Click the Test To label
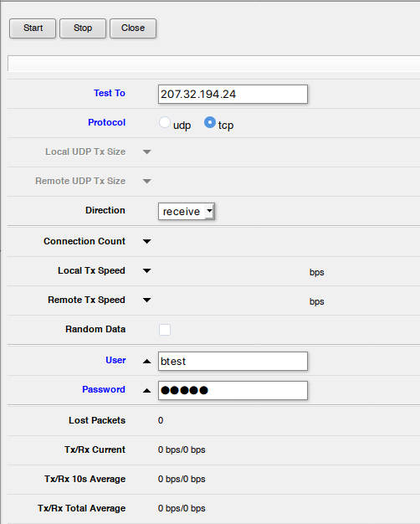 point(110,93)
